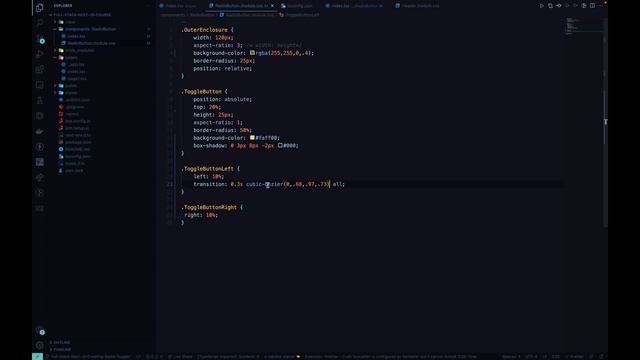Click the Run play icon in the editor toolbar

(x=542, y=6)
